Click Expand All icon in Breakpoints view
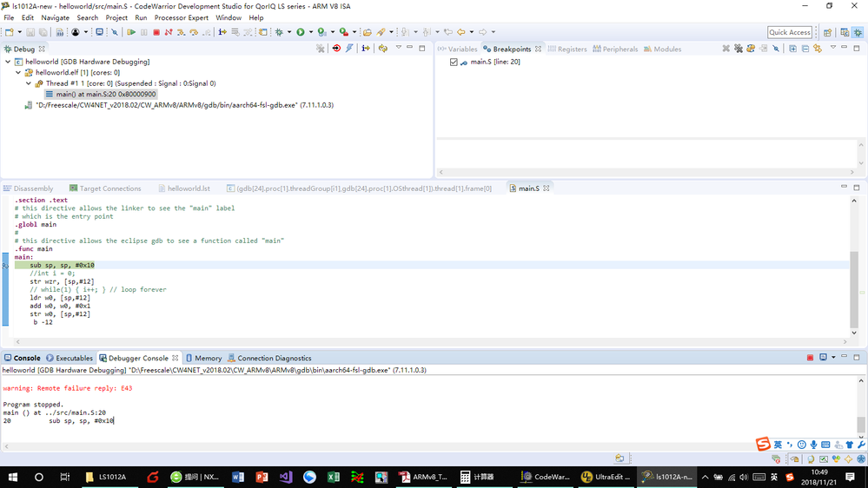The image size is (868, 488). (x=792, y=49)
